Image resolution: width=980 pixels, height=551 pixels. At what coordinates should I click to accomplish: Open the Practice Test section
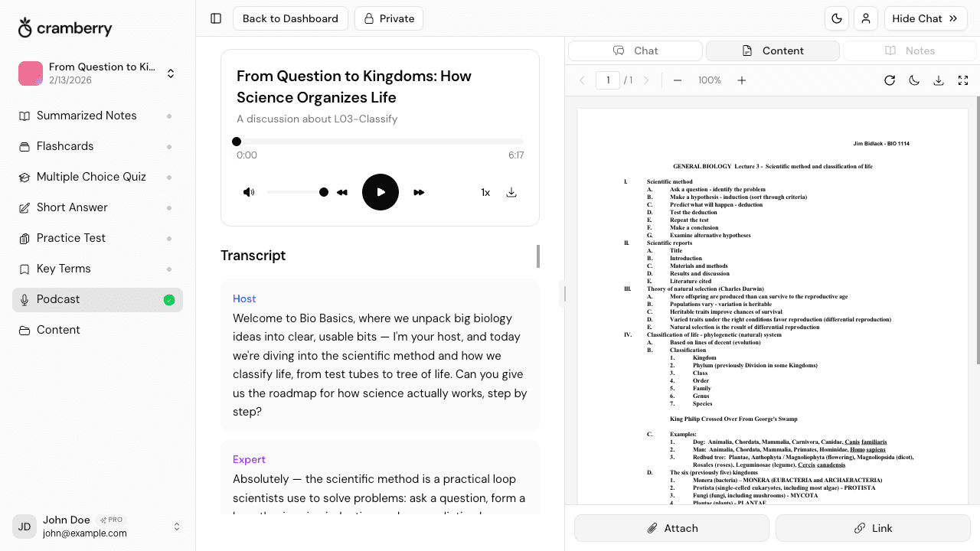(71, 238)
